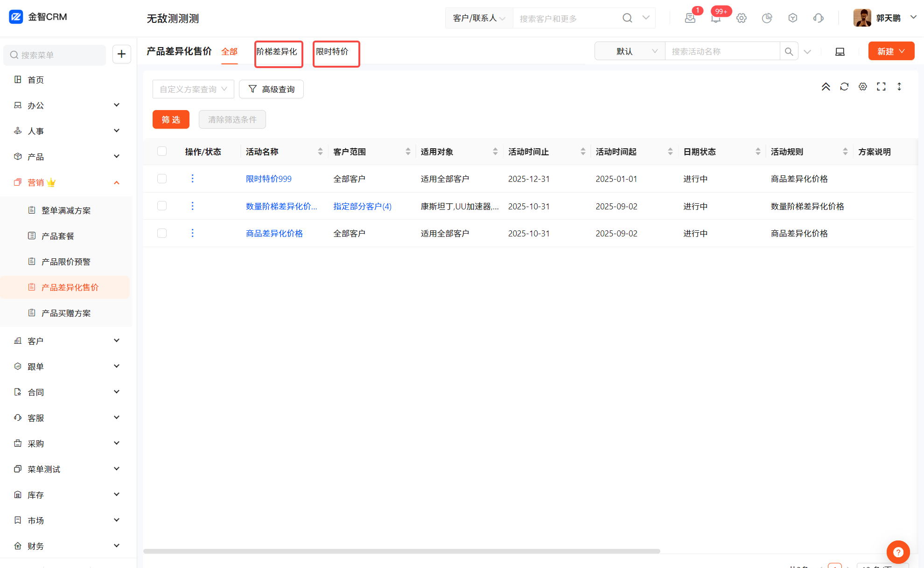Select the checkbox for 数量阶梯差异化价 row

pos(162,206)
